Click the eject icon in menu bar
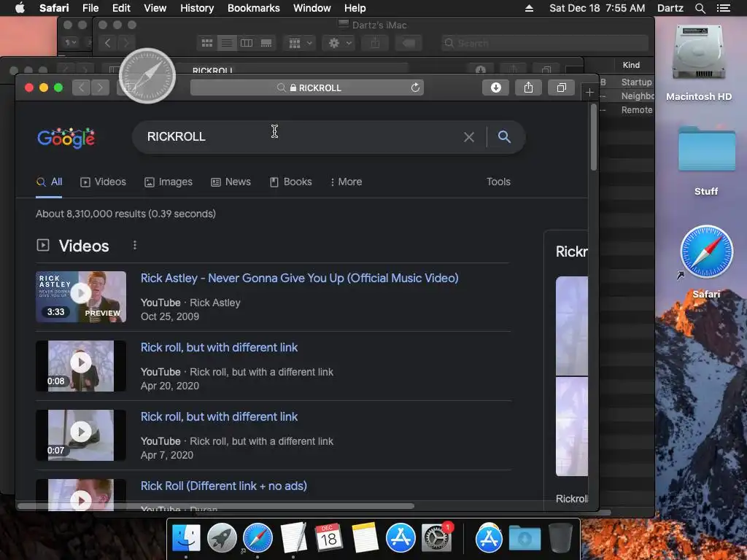 530,8
